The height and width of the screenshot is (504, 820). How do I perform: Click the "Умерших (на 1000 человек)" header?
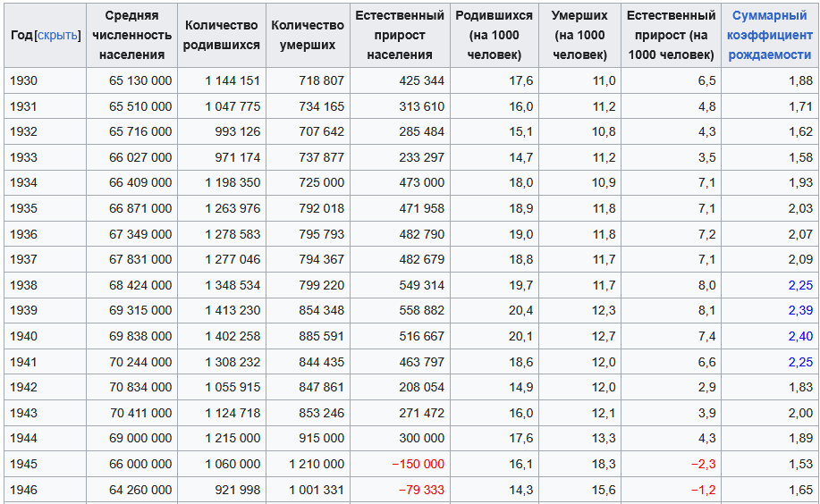click(x=579, y=35)
